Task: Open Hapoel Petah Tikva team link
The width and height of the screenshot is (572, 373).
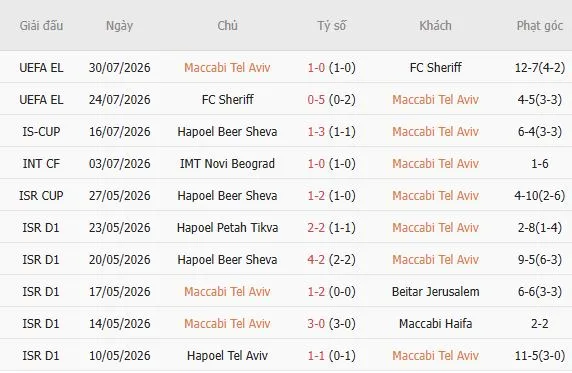Action: point(227,228)
